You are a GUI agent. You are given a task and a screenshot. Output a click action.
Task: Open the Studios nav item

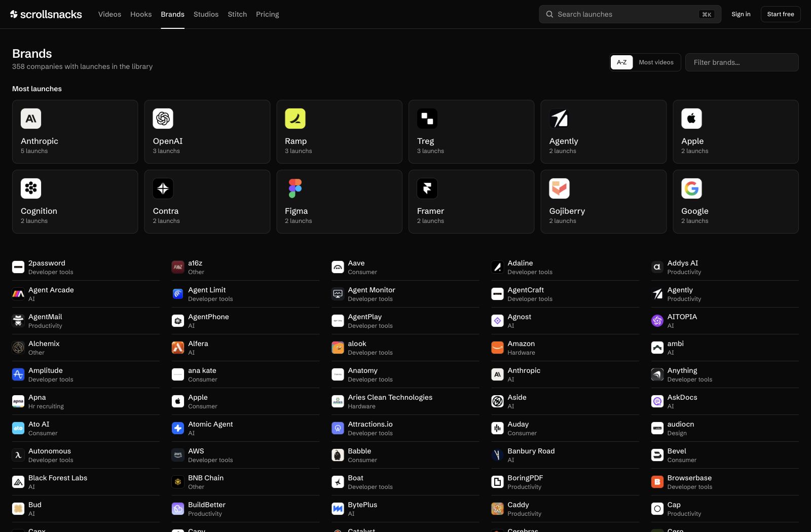tap(206, 14)
